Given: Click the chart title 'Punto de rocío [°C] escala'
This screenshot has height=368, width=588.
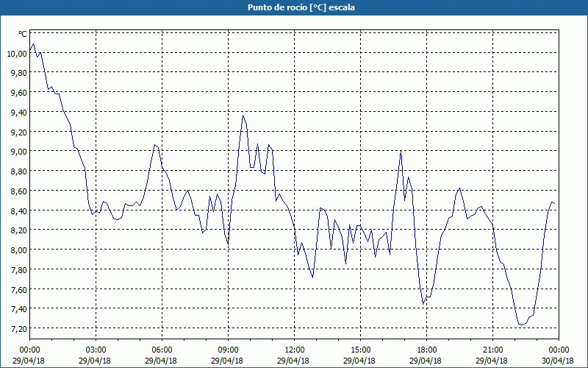Looking at the screenshot, I should (301, 7).
